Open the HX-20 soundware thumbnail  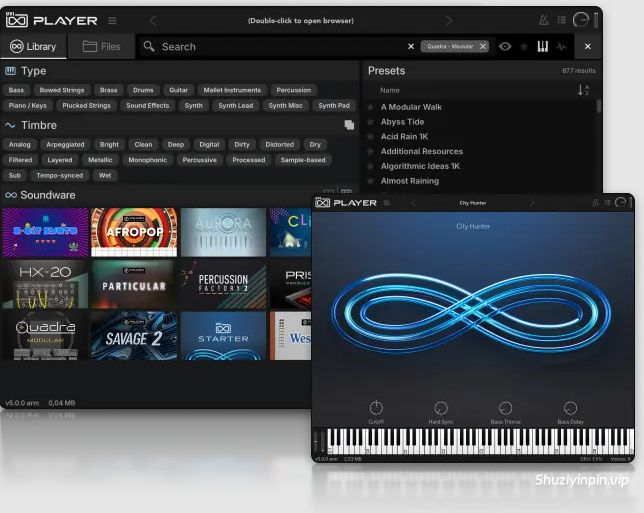[x=45, y=284]
